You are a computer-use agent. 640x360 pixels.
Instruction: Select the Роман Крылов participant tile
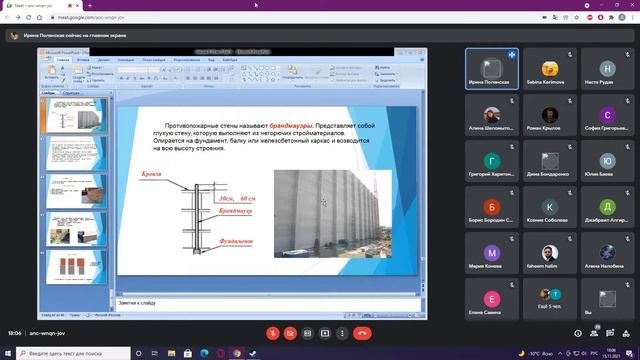549,115
